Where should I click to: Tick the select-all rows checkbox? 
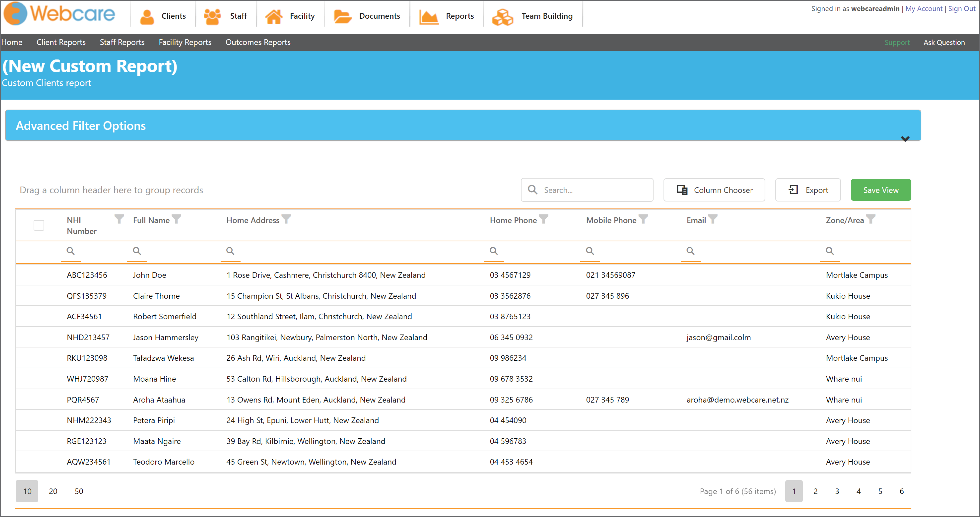(39, 225)
